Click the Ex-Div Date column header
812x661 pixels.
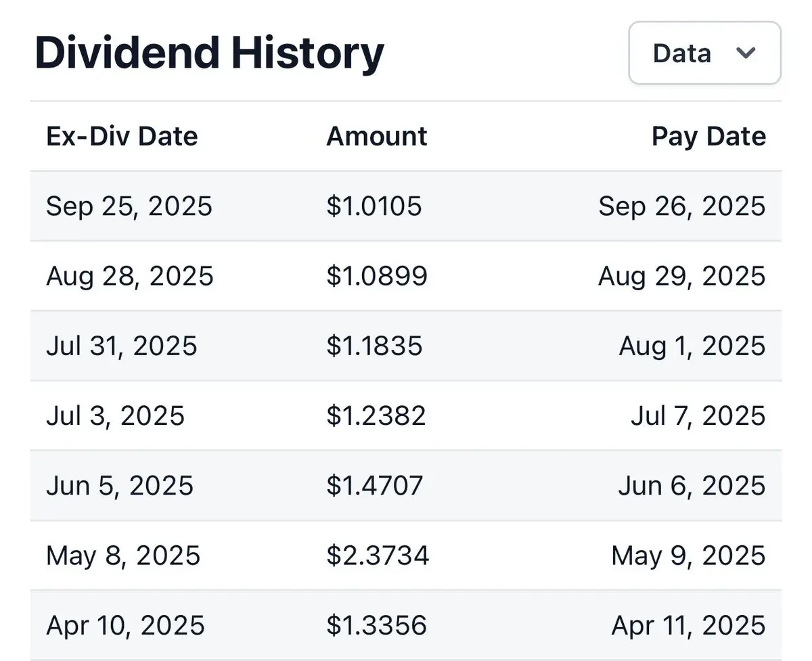122,137
